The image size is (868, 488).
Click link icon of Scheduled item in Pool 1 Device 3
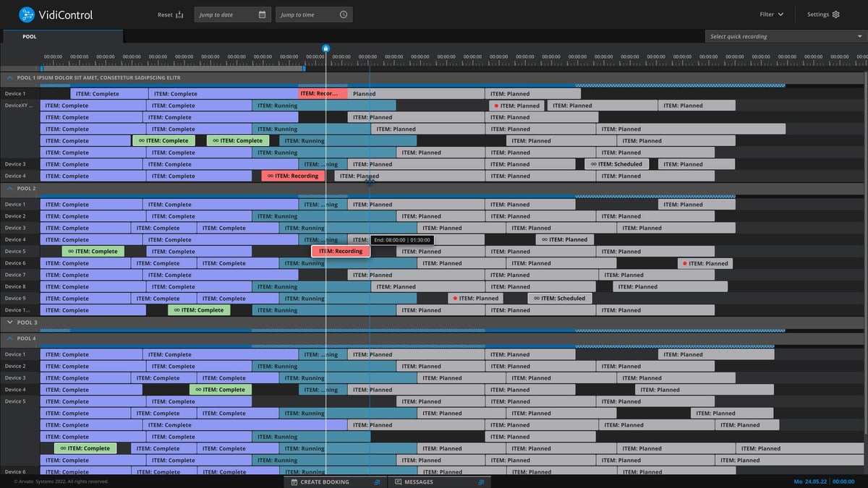click(x=594, y=164)
